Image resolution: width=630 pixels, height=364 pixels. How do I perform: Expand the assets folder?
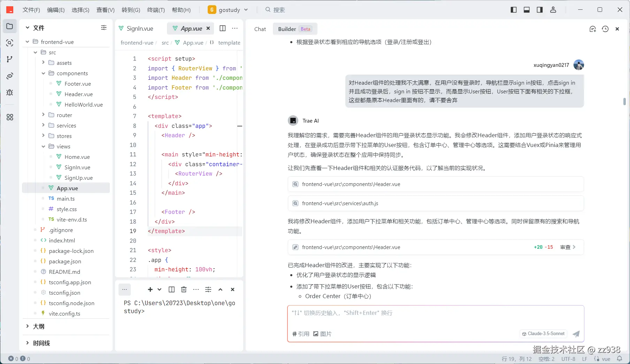coord(43,63)
